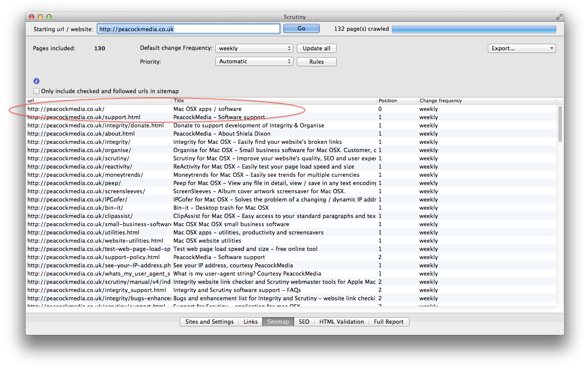Click title 'PeacockMedia - About Shiela Dixon'
Image resolution: width=588 pixels, height=367 pixels.
tap(222, 133)
